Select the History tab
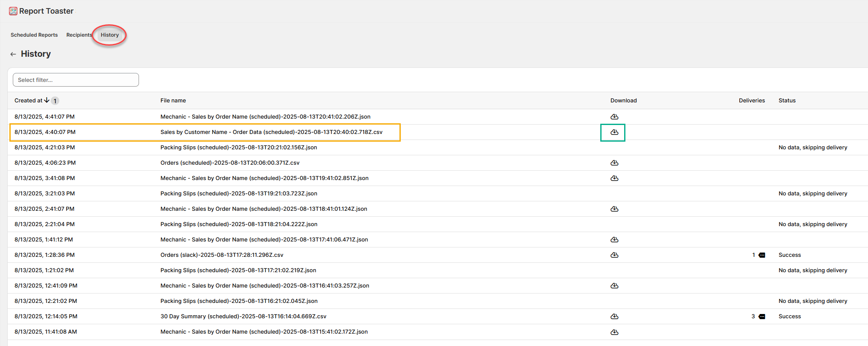 coord(110,35)
